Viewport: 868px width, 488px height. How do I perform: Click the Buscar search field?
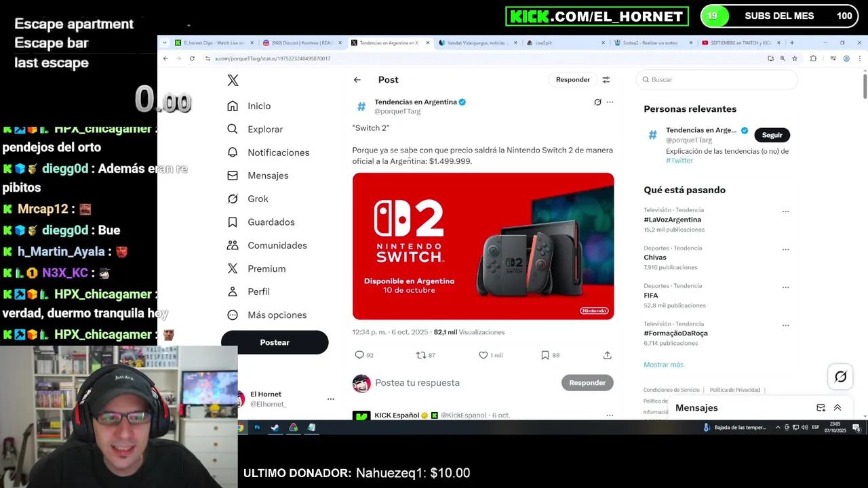[717, 80]
